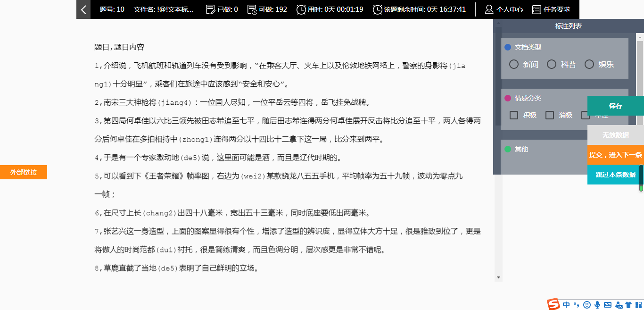Mark as 无效数据 invalid data
The image size is (644, 310).
[x=616, y=135]
